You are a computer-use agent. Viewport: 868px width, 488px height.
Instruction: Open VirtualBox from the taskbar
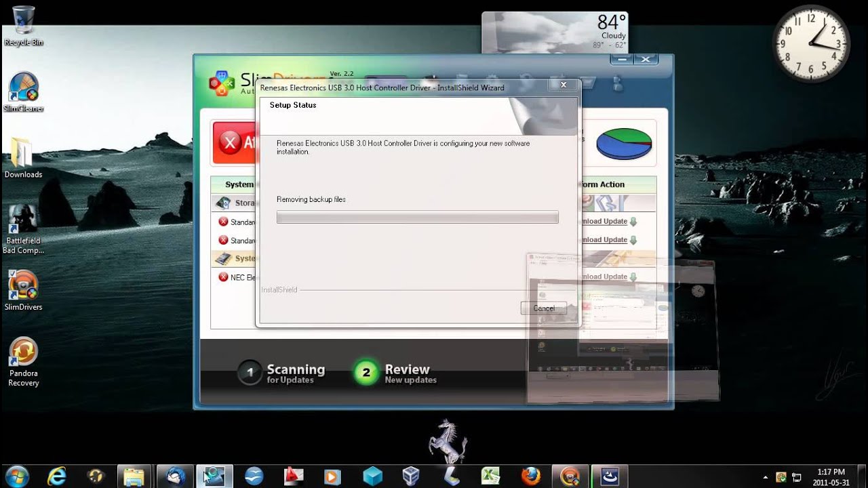(x=411, y=476)
